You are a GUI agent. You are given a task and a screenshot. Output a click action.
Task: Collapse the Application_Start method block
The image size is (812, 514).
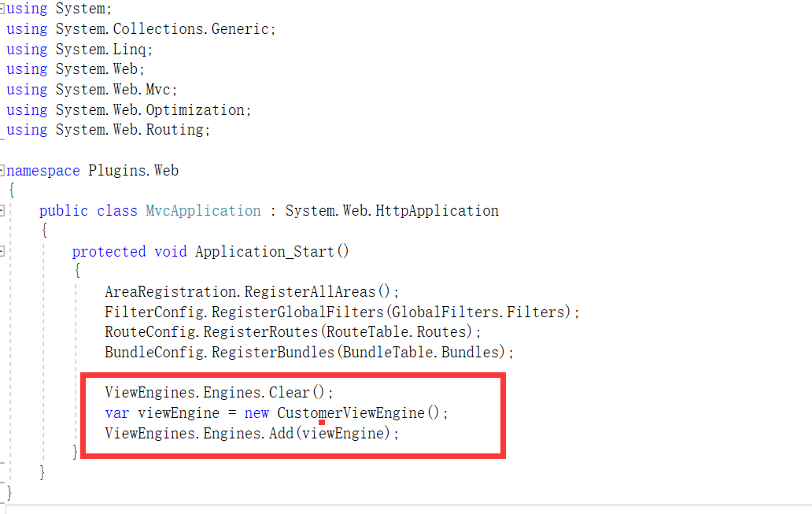pos(2,252)
